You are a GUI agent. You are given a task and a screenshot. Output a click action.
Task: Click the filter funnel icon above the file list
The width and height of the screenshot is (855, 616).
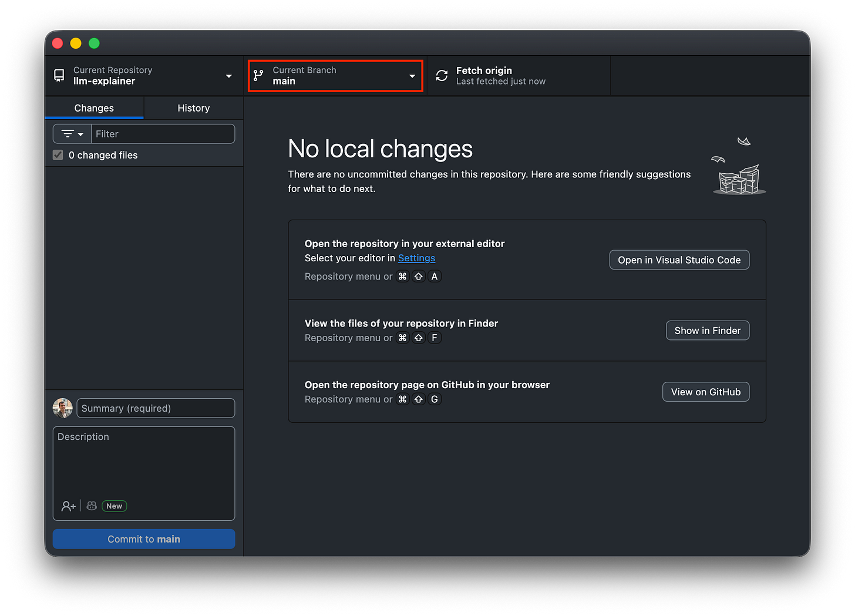[67, 133]
